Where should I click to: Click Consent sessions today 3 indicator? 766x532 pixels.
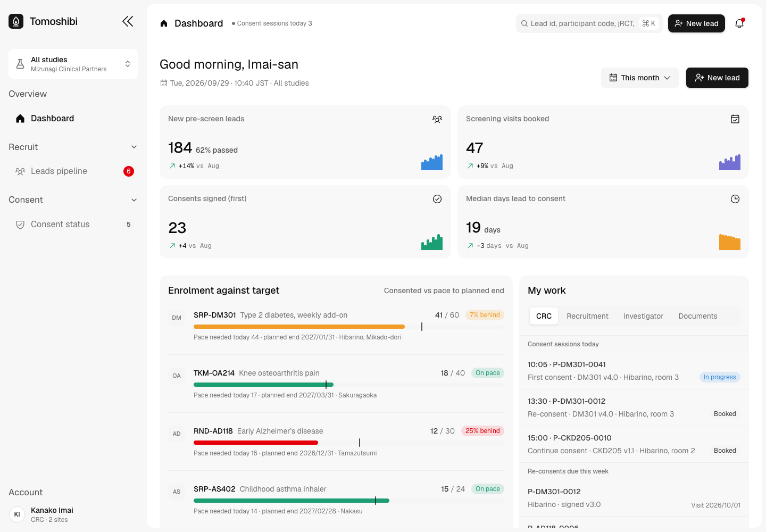(272, 23)
